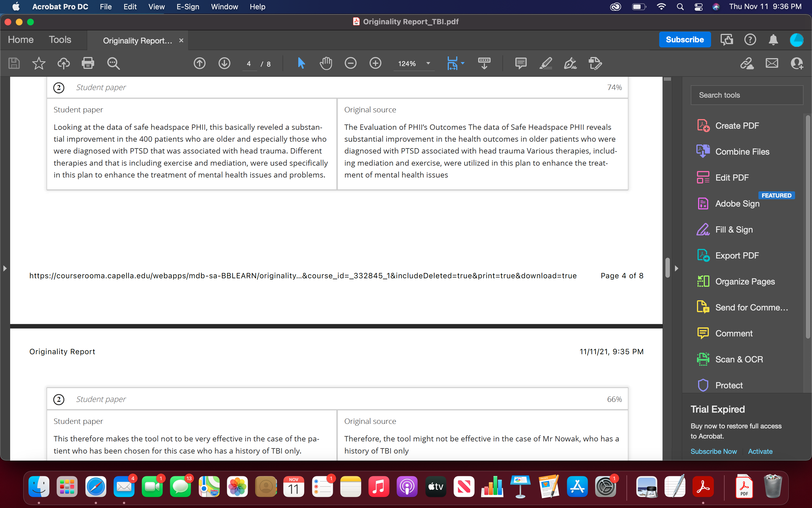The width and height of the screenshot is (812, 508).
Task: Select the Highlight text tool
Action: [546, 63]
